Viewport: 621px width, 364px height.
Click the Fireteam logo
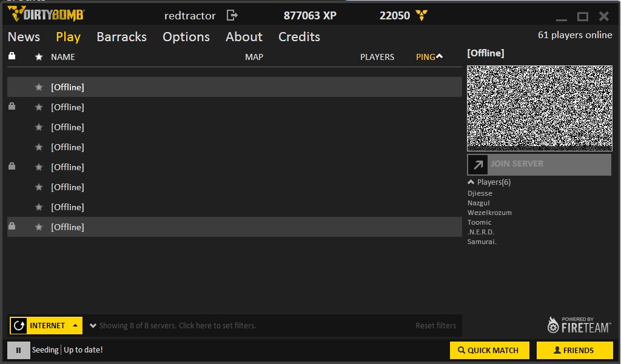[x=578, y=325]
